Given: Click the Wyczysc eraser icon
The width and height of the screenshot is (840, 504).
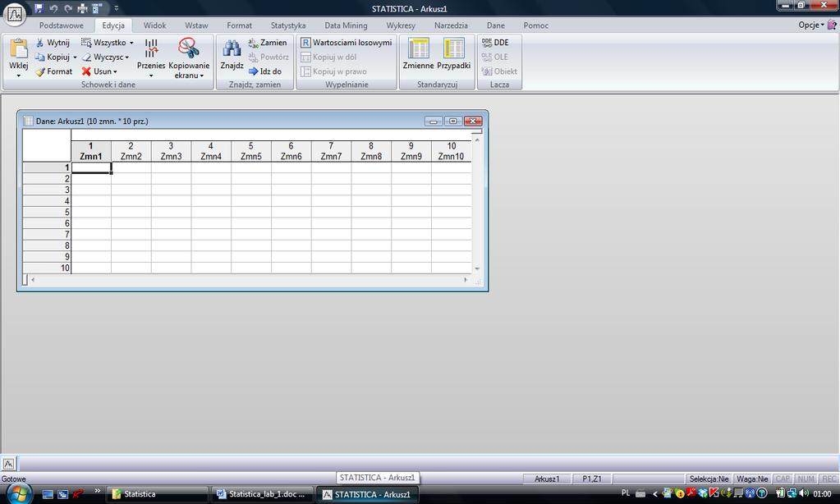Looking at the screenshot, I should click(x=86, y=57).
